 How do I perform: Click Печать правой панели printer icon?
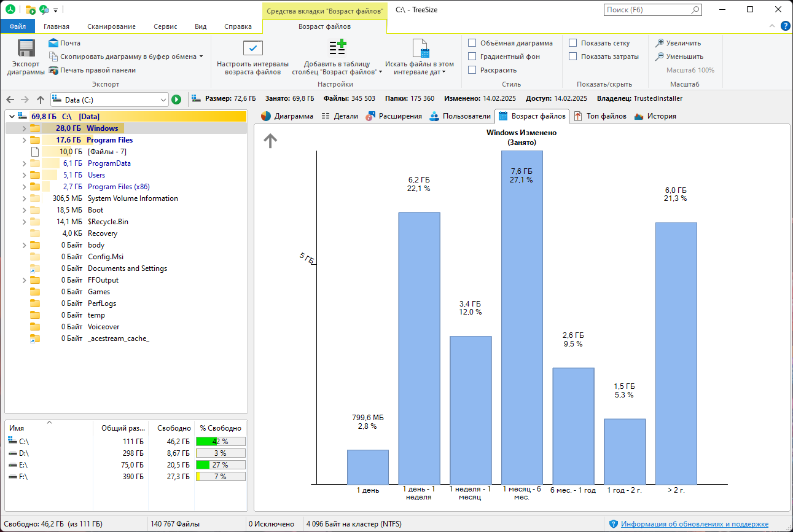[x=53, y=70]
